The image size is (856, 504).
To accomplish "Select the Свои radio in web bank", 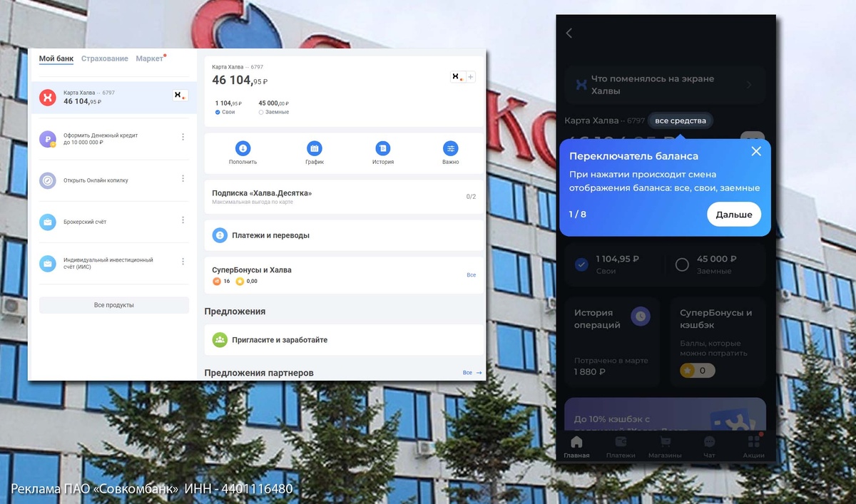I will (x=218, y=112).
